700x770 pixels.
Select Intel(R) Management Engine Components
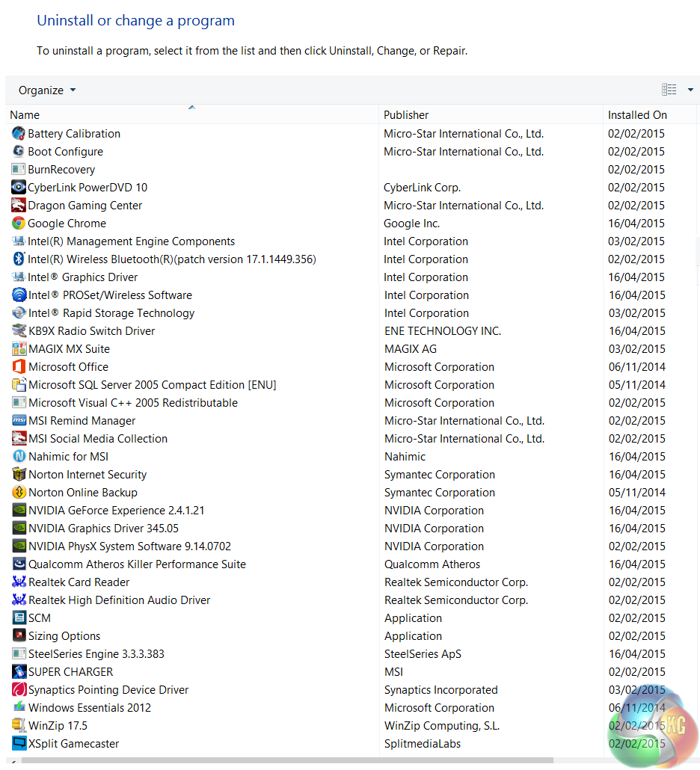click(x=131, y=241)
